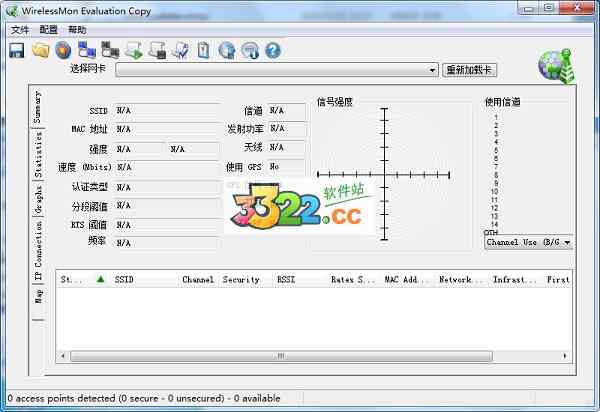This screenshot has height=412, width=600.
Task: Click the 速度 (Mbits) N/A field
Action: coord(167,168)
